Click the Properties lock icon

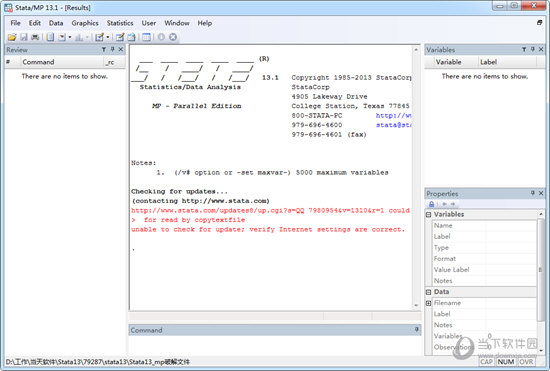tap(432, 204)
